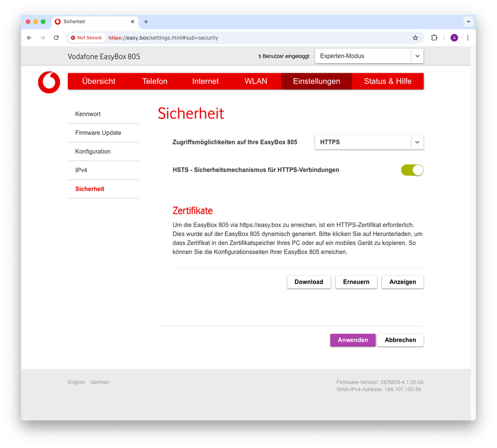Screen dimensions: 497x448
Task: Open the purple profile avatar
Action: tap(454, 38)
